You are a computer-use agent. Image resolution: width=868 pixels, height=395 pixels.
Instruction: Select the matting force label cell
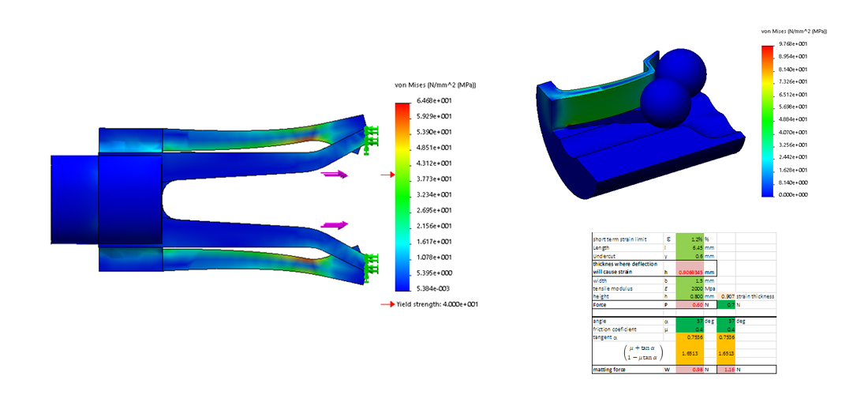point(628,370)
